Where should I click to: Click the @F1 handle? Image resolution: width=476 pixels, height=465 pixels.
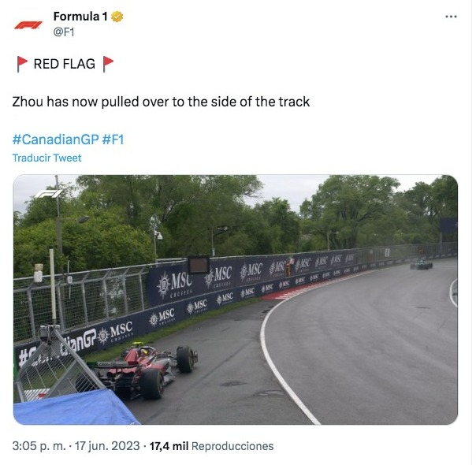click(x=64, y=32)
